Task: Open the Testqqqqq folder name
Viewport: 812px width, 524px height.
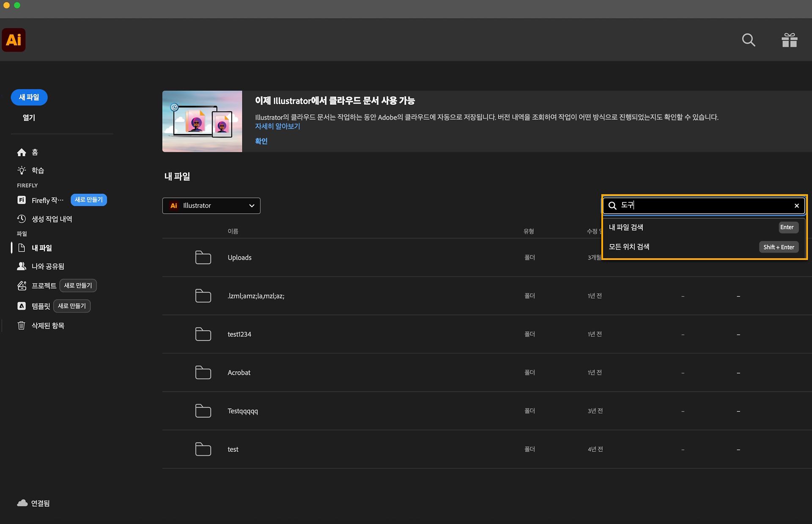Action: pos(243,411)
